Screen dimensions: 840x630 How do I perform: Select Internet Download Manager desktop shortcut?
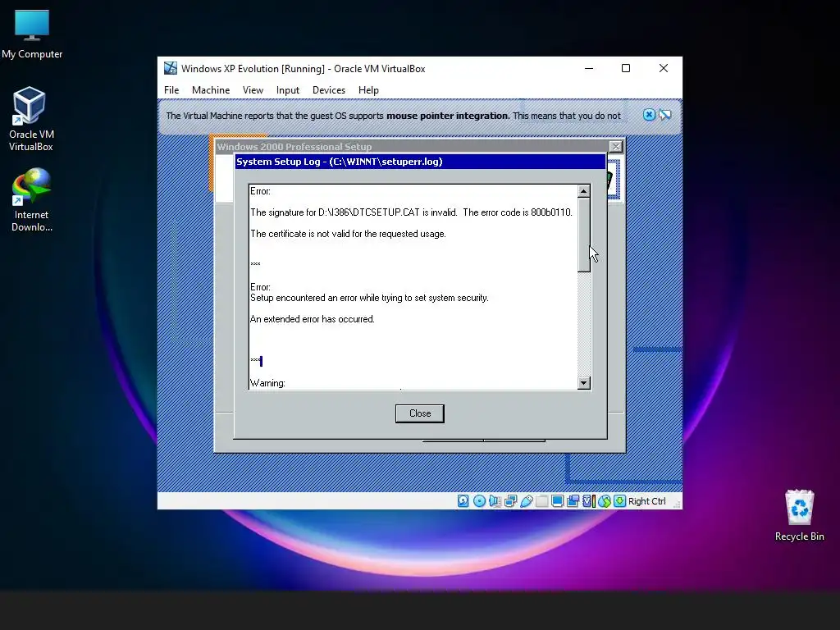32,200
